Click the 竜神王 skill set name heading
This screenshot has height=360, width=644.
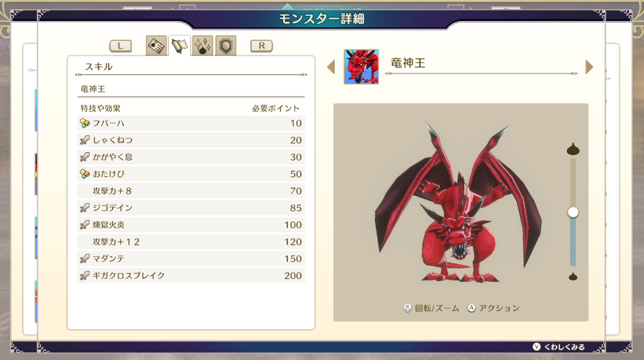(x=93, y=89)
